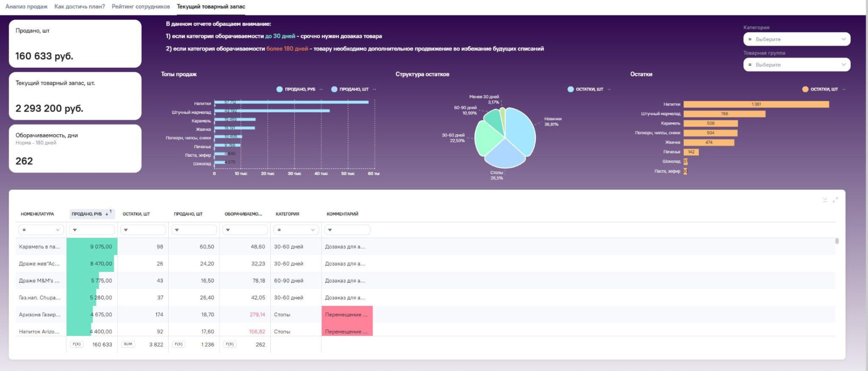Click the Как достичь план? link
The width and height of the screenshot is (868, 371).
80,7
